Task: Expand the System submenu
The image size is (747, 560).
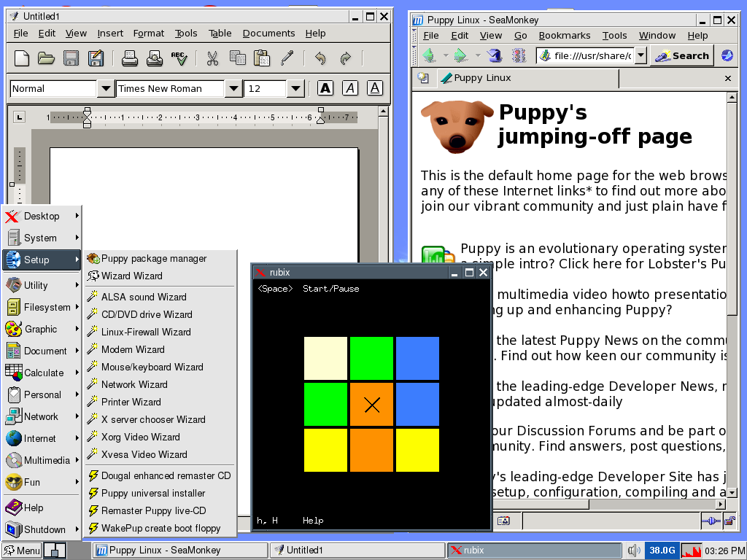Action: pos(42,238)
